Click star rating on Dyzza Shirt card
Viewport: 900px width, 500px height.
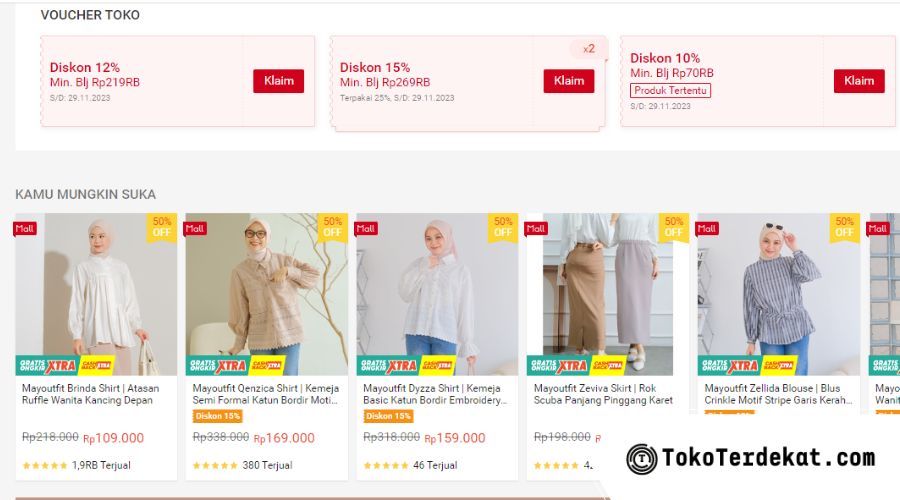click(386, 466)
